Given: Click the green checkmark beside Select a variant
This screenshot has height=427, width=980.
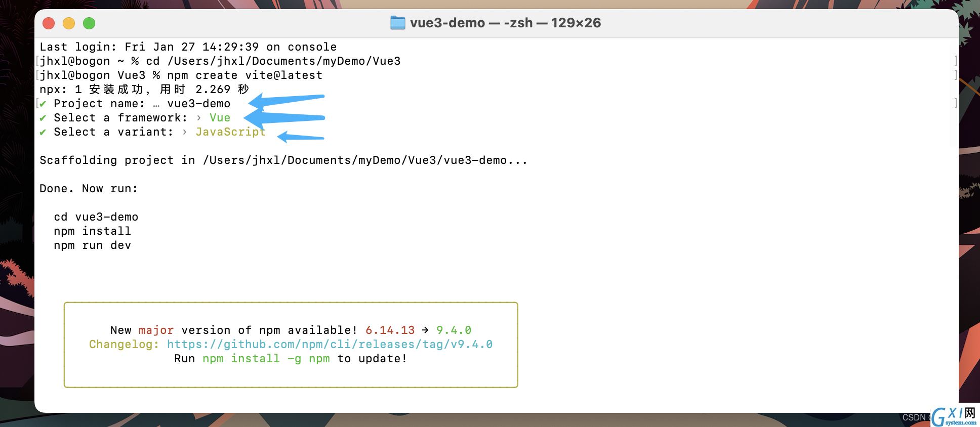Looking at the screenshot, I should [43, 133].
